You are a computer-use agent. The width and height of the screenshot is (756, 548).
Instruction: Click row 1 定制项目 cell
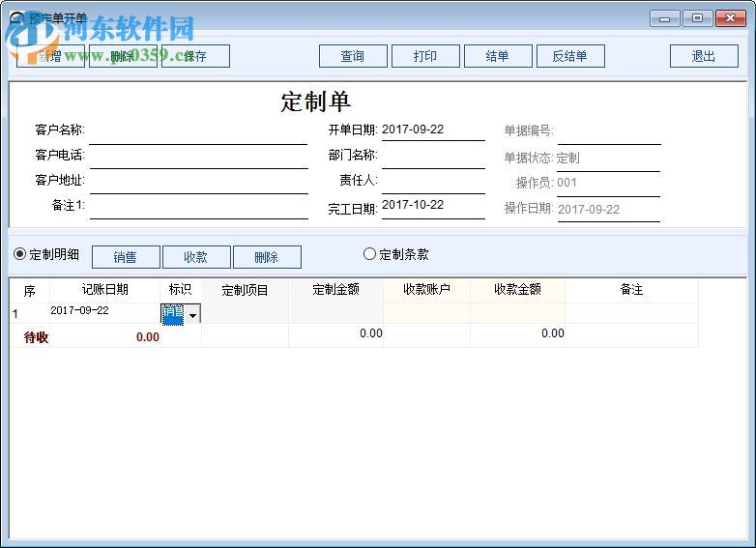[245, 313]
